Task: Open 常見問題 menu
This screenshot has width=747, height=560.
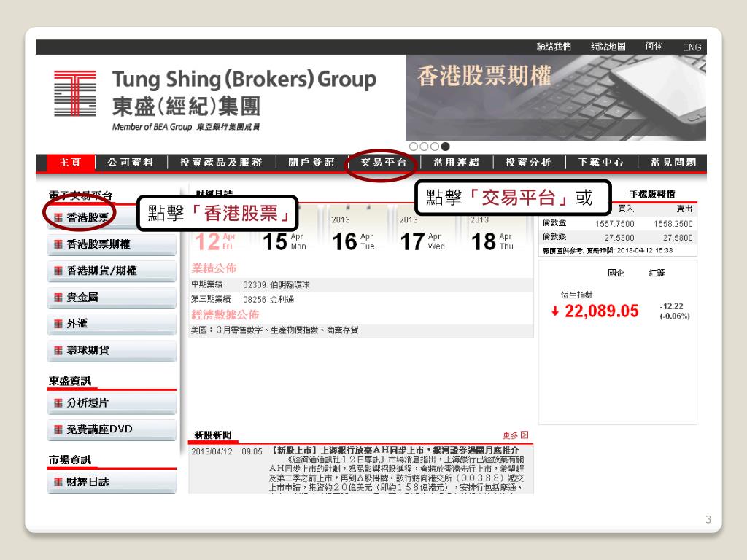Action: pos(673,163)
